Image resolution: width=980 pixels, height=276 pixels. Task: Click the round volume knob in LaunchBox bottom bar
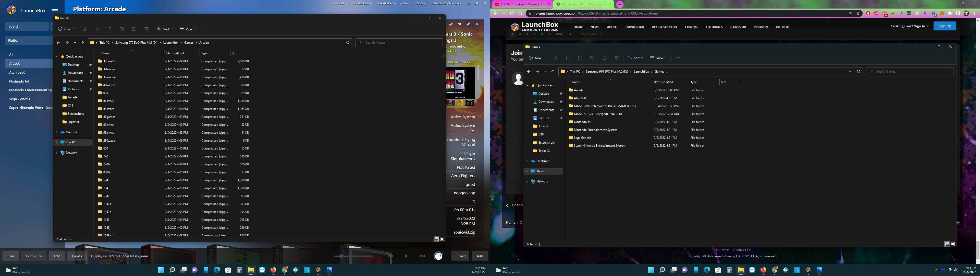point(438,256)
